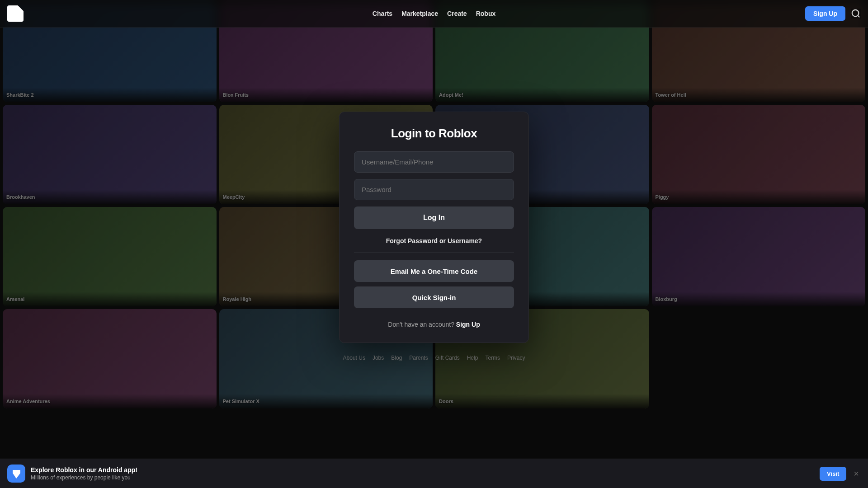Click the Visit button in banner
868x488 pixels.
click(x=833, y=474)
